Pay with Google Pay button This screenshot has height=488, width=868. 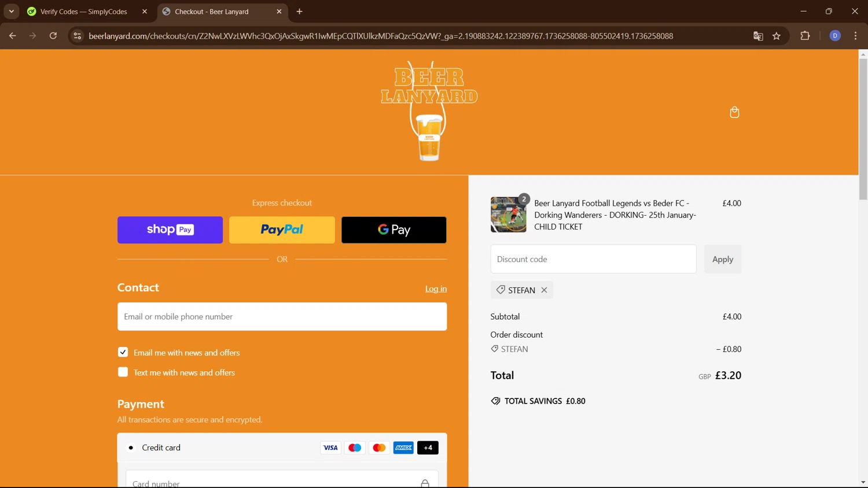[394, 230]
